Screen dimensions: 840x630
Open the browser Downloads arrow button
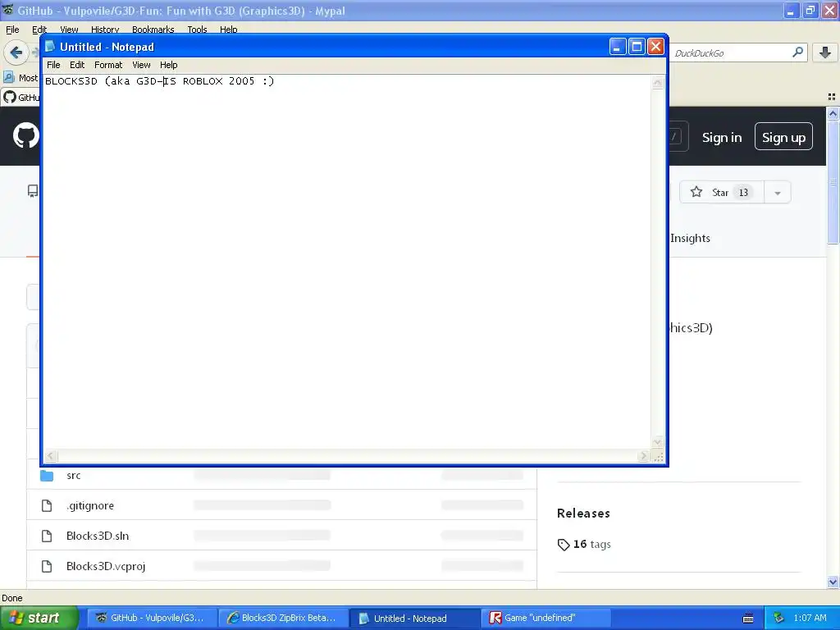[x=825, y=52]
